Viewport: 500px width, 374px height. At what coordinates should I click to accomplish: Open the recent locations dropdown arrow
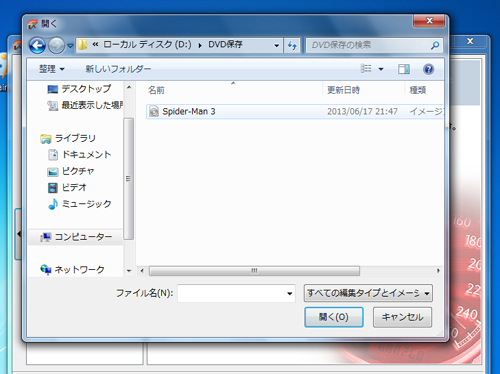tap(70, 46)
